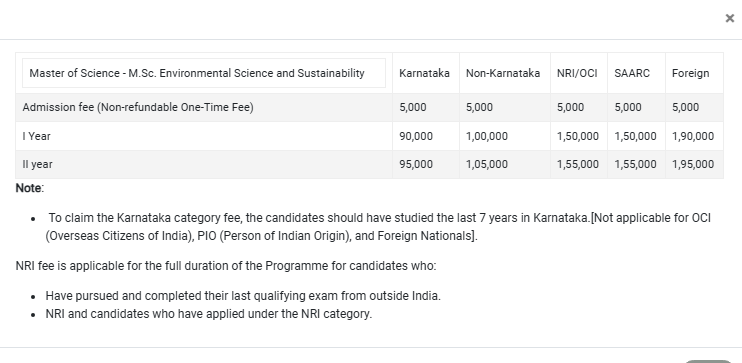The image size is (742, 363).
Task: Close the fee details popup with the X
Action: (729, 18)
